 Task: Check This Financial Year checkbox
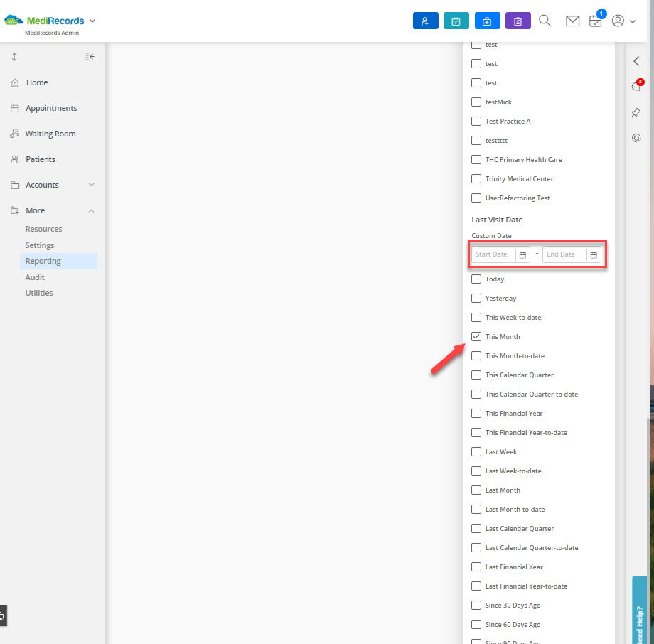click(x=476, y=413)
